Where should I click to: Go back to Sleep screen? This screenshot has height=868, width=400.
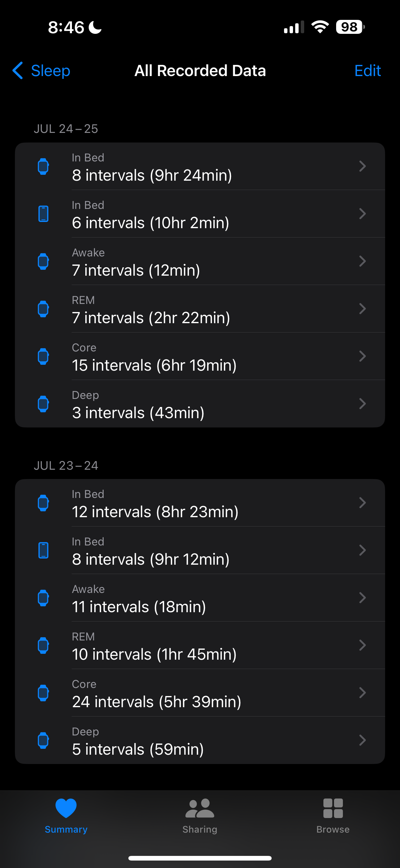[x=50, y=70]
